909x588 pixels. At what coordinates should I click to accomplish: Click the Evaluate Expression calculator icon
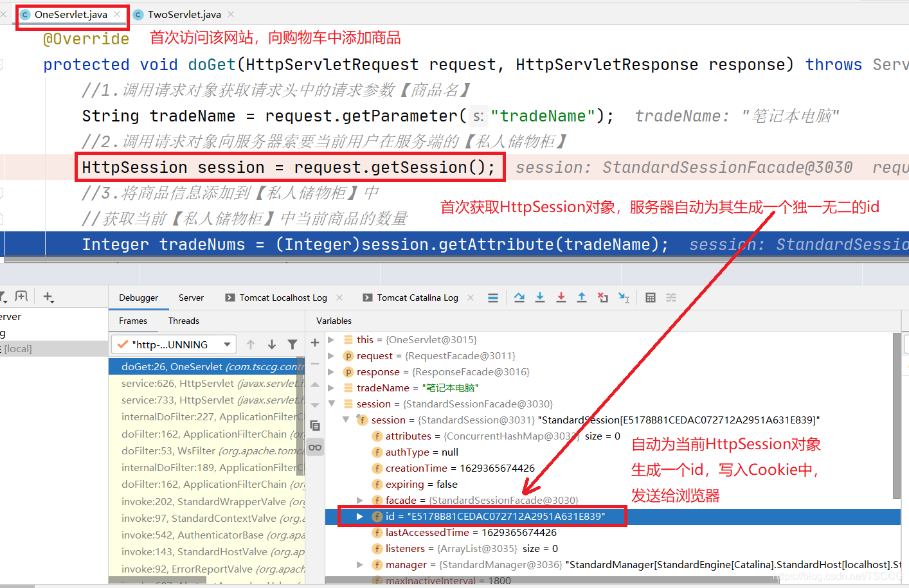point(651,298)
